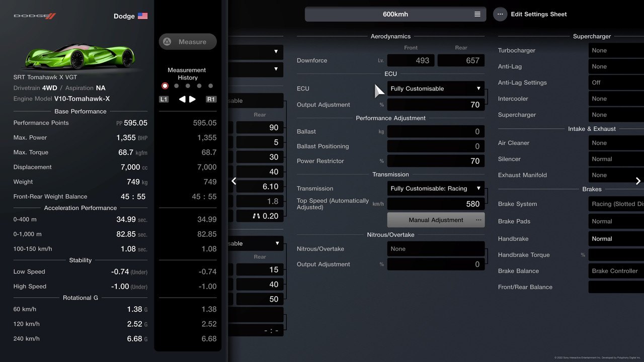The height and width of the screenshot is (362, 644).
Task: Open the Exhaust Manifold option field
Action: [x=616, y=175]
